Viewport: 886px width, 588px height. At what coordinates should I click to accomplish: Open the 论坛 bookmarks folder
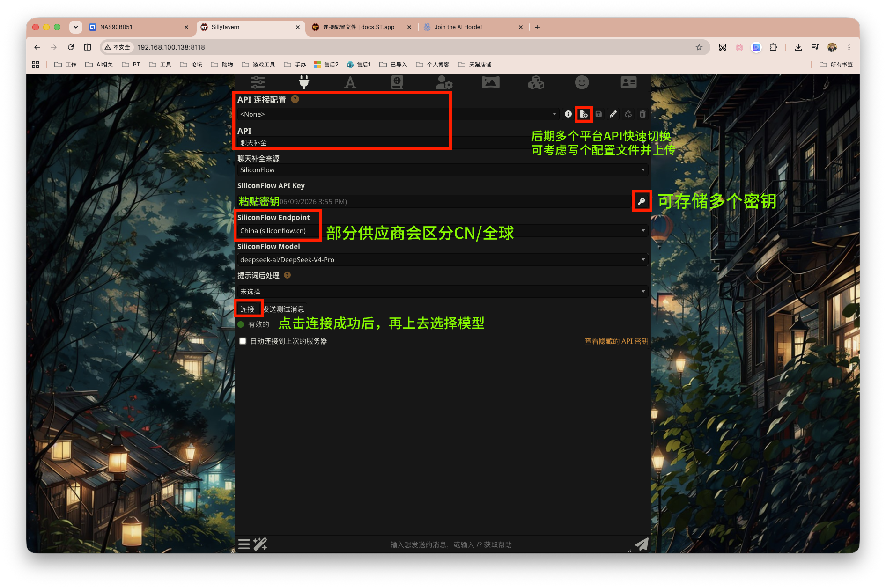pyautogui.click(x=191, y=65)
